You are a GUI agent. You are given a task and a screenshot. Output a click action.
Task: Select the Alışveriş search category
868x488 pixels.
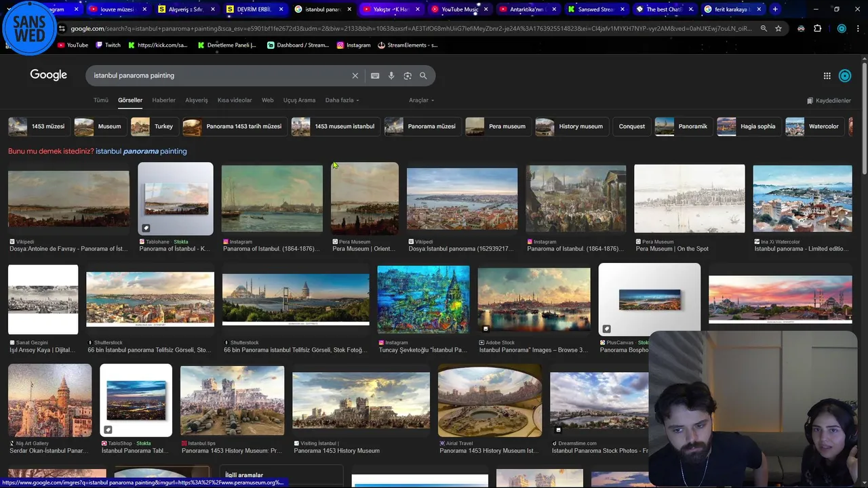197,100
